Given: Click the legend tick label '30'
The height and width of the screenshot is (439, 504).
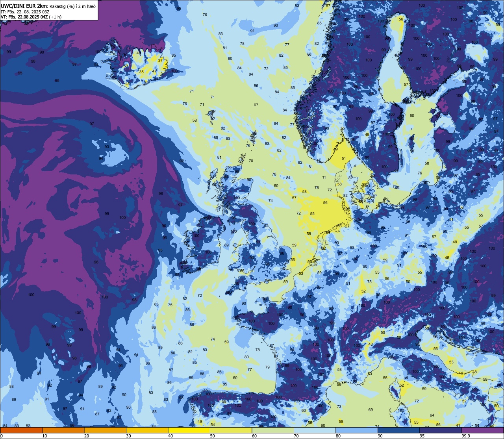Looking at the screenshot, I should [128, 436].
